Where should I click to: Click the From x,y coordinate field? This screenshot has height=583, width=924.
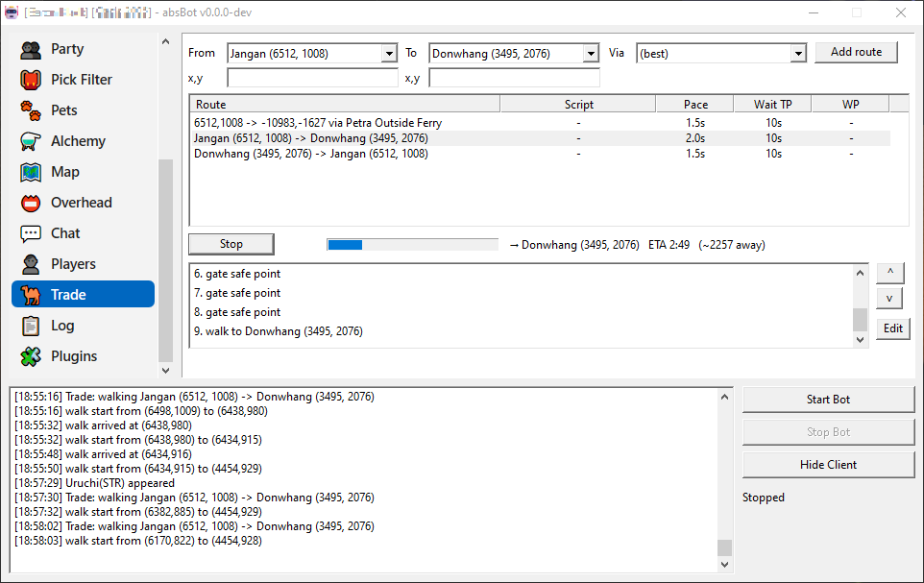tap(312, 78)
